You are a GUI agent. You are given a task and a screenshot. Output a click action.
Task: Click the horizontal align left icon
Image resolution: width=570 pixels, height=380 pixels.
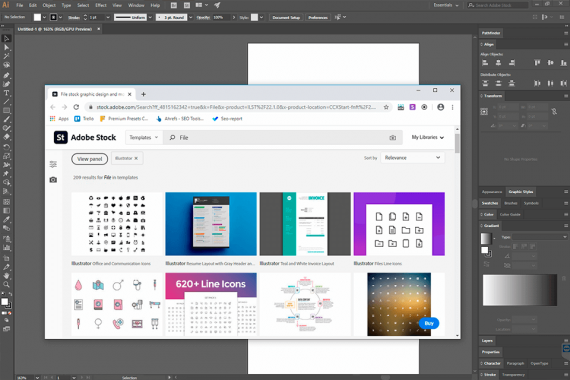pyautogui.click(x=485, y=63)
